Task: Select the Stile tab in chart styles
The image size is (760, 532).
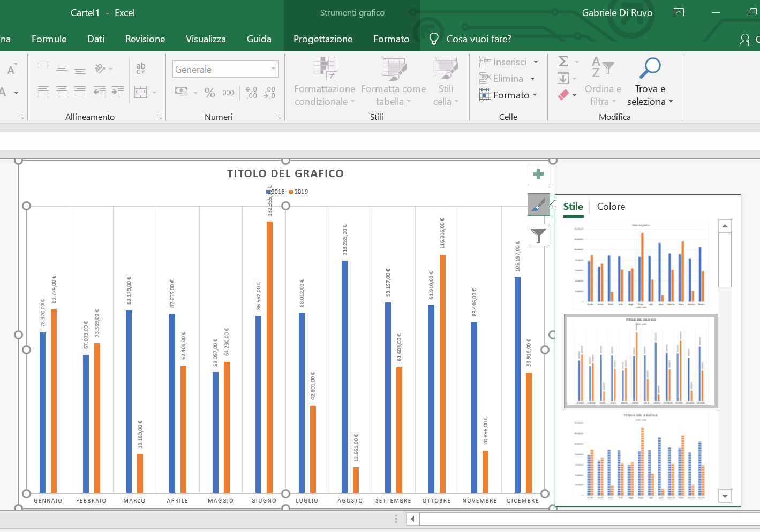Action: pyautogui.click(x=573, y=207)
